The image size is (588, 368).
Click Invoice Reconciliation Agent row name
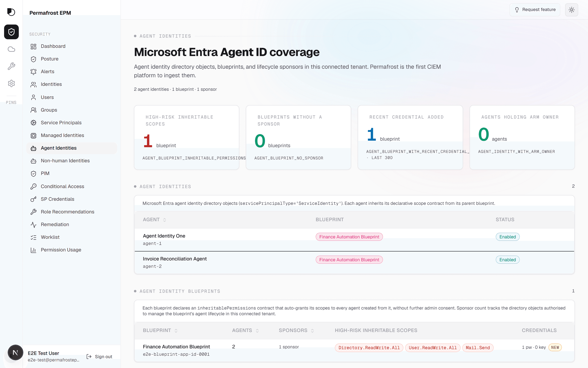click(x=175, y=259)
